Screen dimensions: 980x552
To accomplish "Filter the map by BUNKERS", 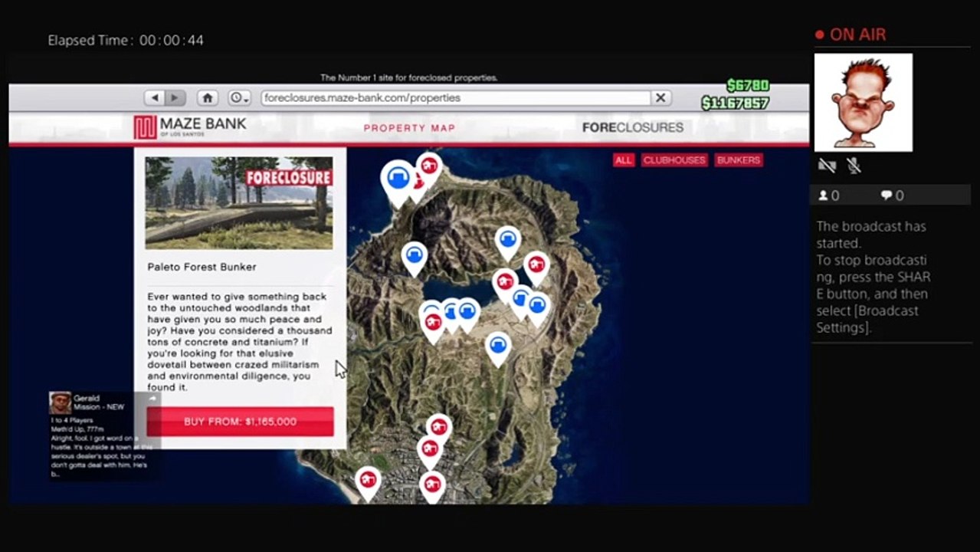I will [x=739, y=160].
